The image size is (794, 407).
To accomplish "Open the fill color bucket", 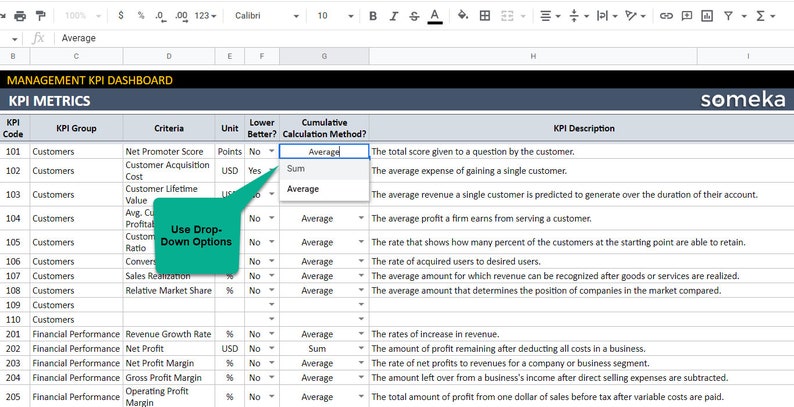I will pyautogui.click(x=463, y=16).
